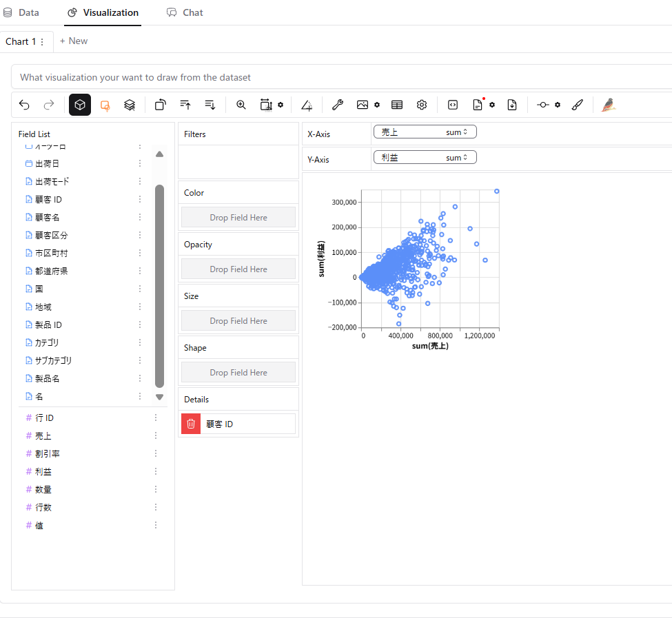Image resolution: width=672 pixels, height=618 pixels.
Task: Click the Undo icon in the toolbar
Action: (x=24, y=104)
